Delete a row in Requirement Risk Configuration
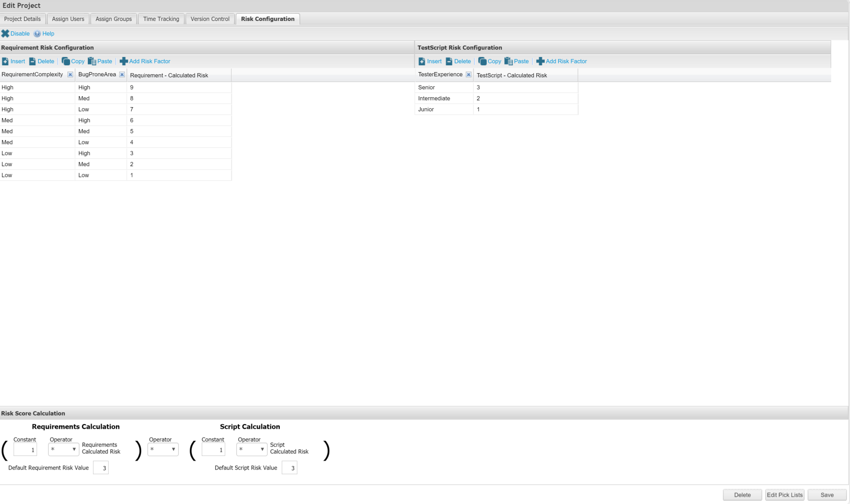The width and height of the screenshot is (850, 504). click(41, 61)
